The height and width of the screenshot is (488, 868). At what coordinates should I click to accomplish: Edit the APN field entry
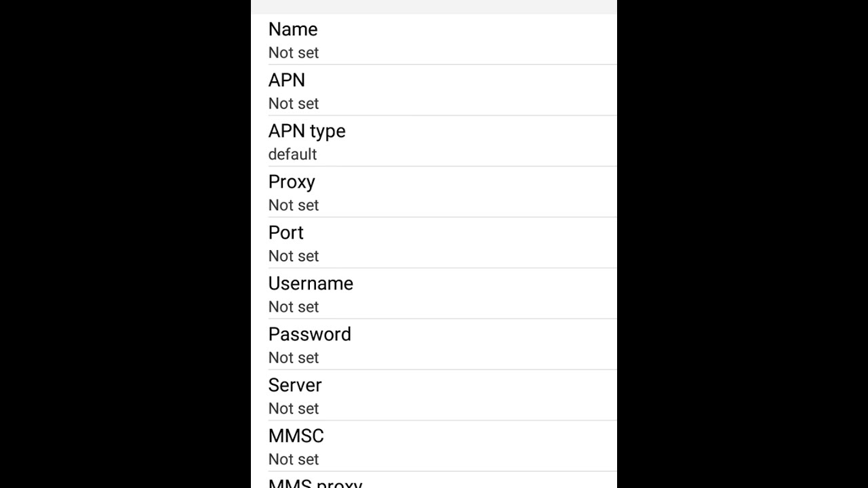click(287, 80)
